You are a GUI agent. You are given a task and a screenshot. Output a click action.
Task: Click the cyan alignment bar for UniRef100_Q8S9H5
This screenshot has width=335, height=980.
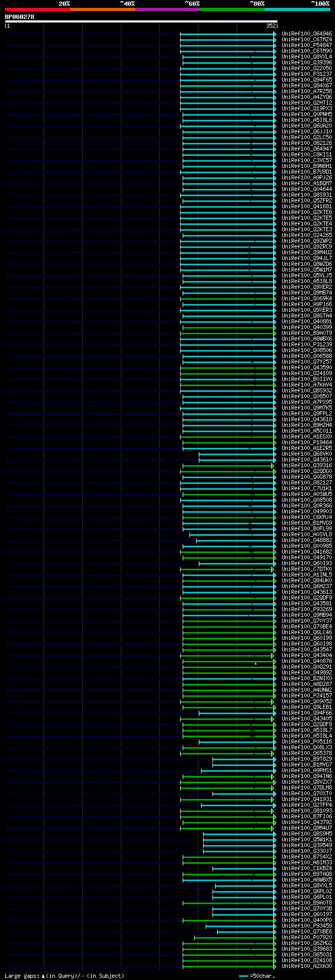click(239, 833)
